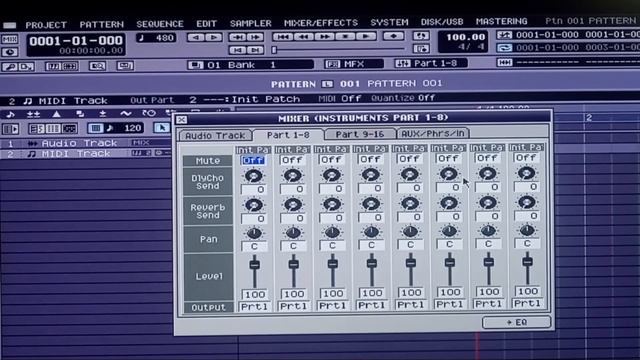Click the FX MFX button
Screen dimensions: 640x360
tap(354, 64)
